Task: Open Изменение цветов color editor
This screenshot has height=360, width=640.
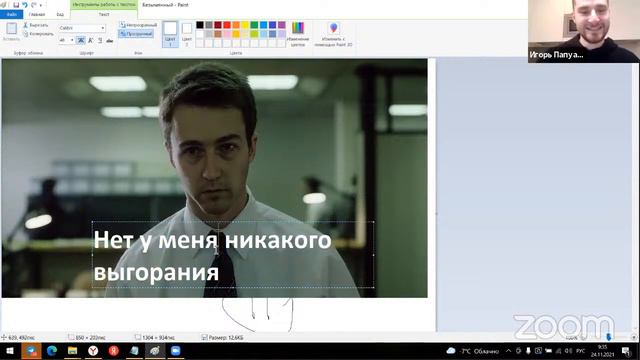Action: pos(298,34)
